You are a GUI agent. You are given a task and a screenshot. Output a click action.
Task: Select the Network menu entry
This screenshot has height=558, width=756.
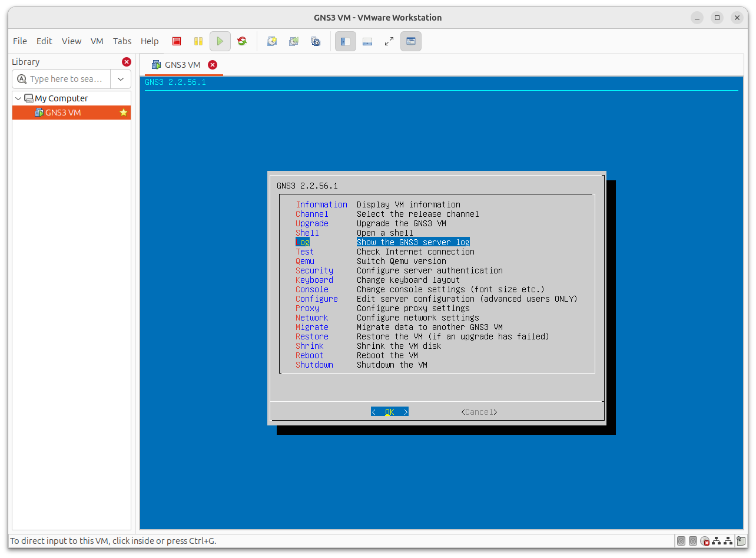coord(312,318)
